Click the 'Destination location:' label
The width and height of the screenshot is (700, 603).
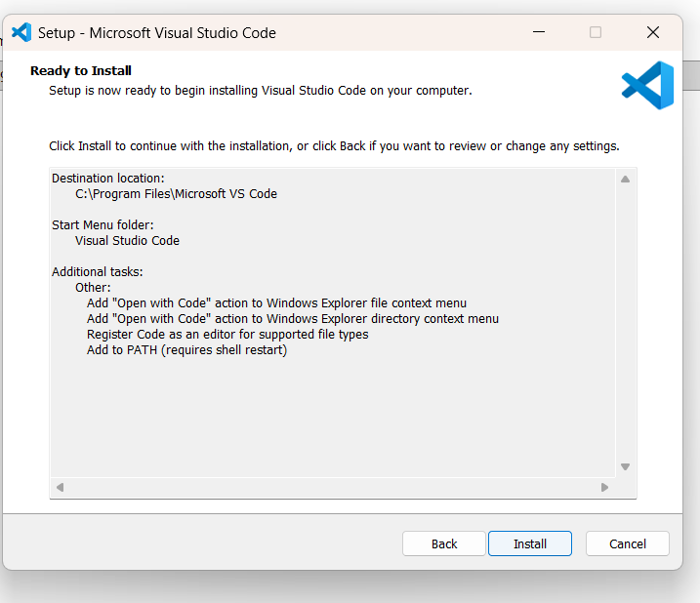pos(108,179)
